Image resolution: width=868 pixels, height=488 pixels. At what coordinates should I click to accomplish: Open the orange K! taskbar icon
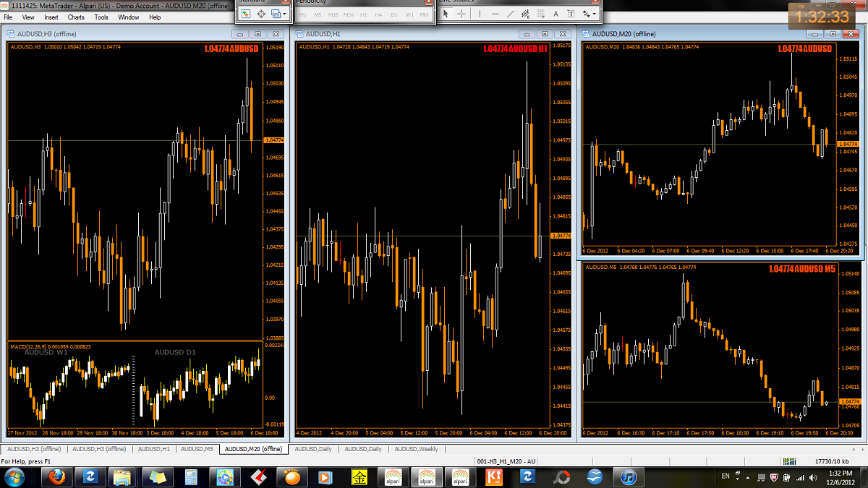click(x=495, y=476)
